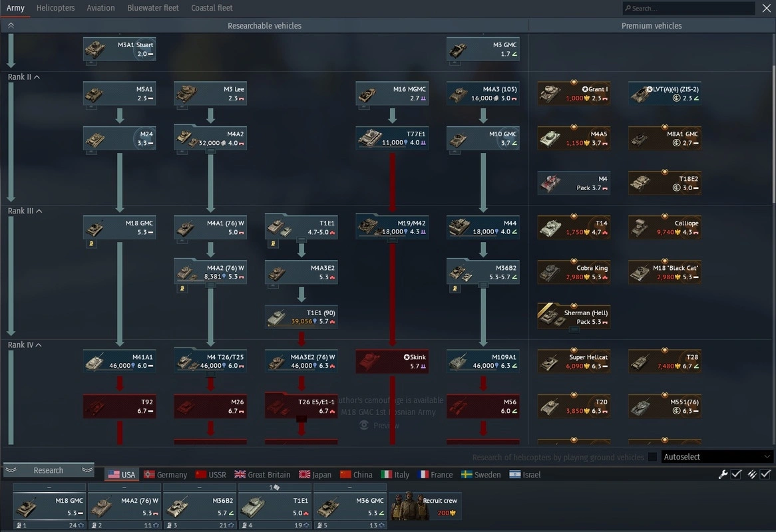Click the T1E1 (90) heavy tank tile
This screenshot has width=776, height=532.
[301, 317]
